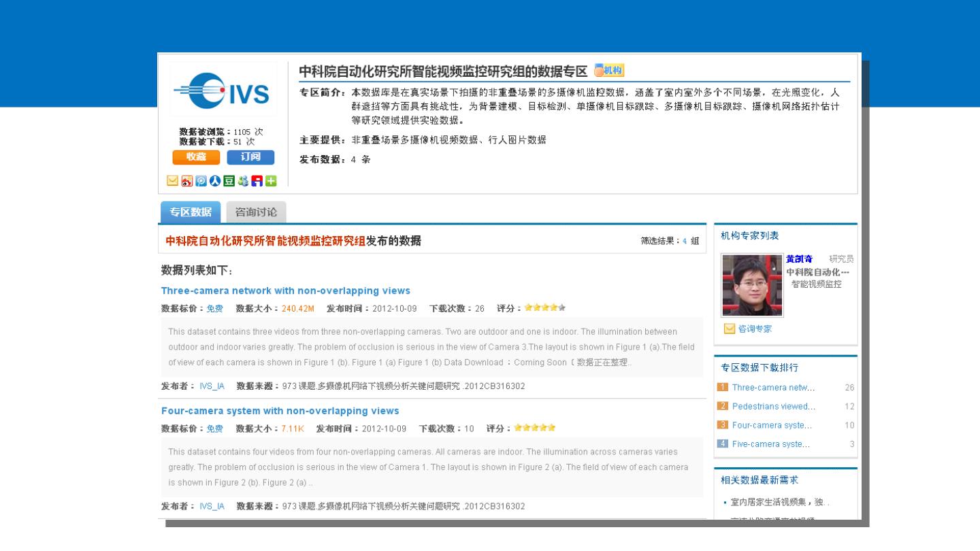The width and height of the screenshot is (980, 551).
Task: Open the Four-camera system dataset title link
Action: tap(280, 411)
